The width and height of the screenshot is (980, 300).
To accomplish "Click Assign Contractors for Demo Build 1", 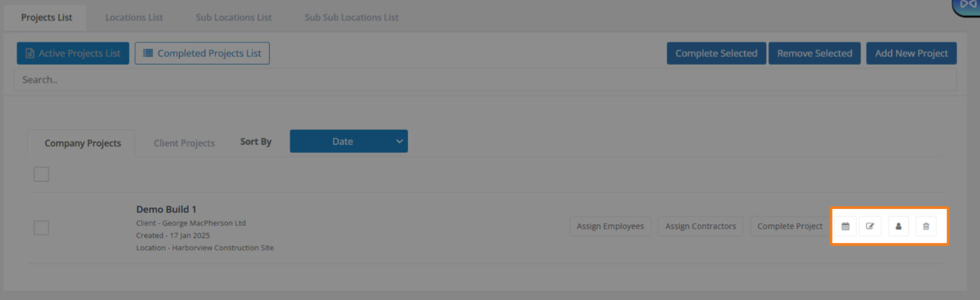I will (700, 226).
